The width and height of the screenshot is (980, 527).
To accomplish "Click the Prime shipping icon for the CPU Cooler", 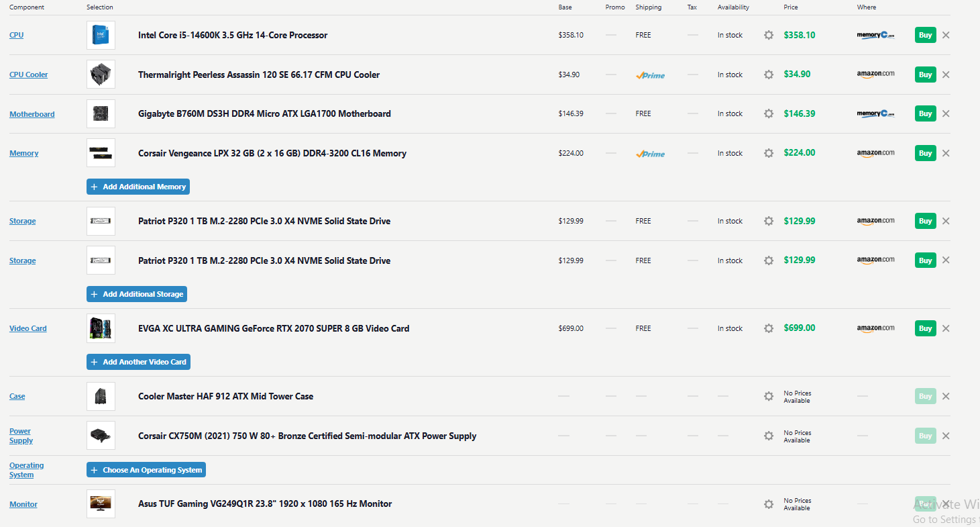I will tap(650, 75).
